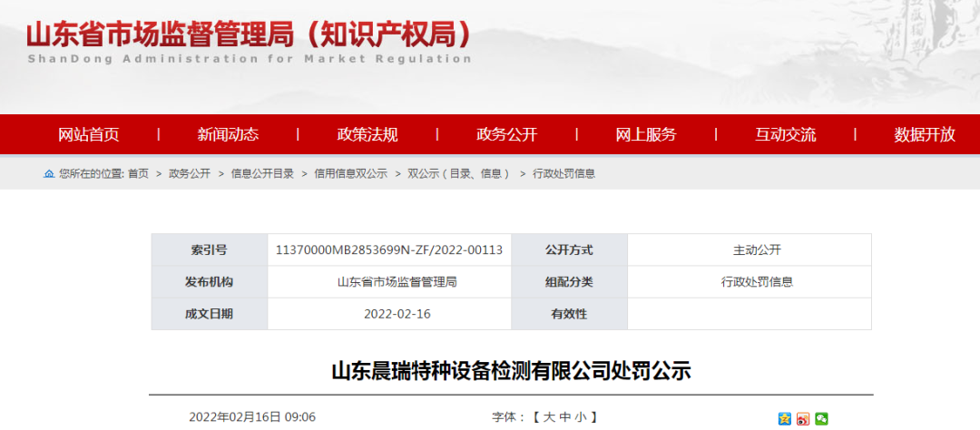Viewport: 980px width, 430px height.
Task: Open 网站首页 in the navigation bar
Action: (89, 134)
